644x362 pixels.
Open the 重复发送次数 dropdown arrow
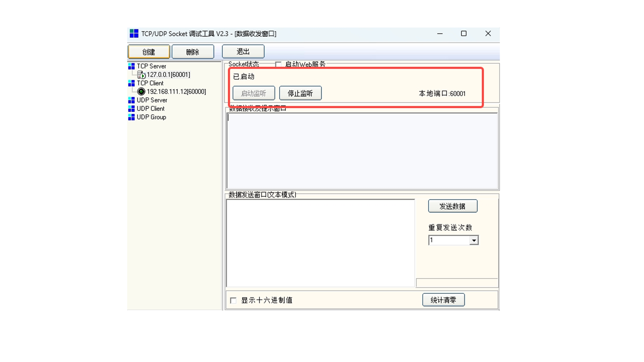click(474, 240)
